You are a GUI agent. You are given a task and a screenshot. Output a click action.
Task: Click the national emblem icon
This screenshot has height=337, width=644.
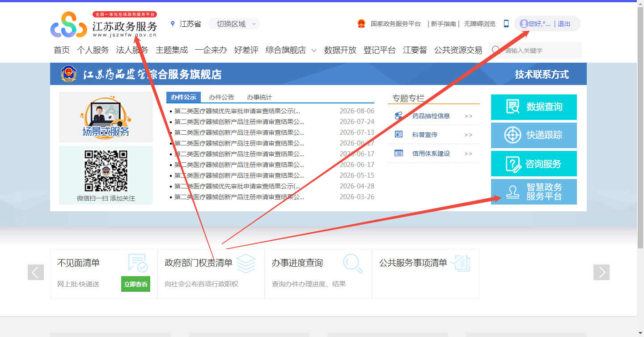[361, 24]
